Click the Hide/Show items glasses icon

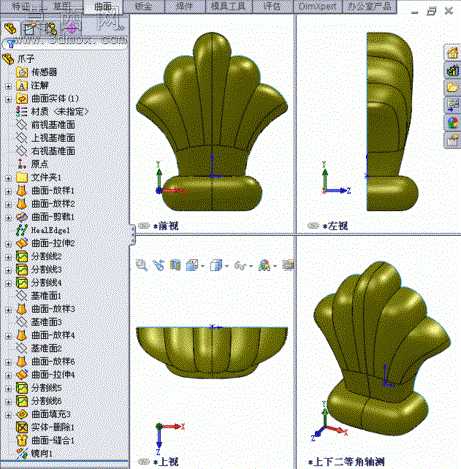click(x=240, y=265)
